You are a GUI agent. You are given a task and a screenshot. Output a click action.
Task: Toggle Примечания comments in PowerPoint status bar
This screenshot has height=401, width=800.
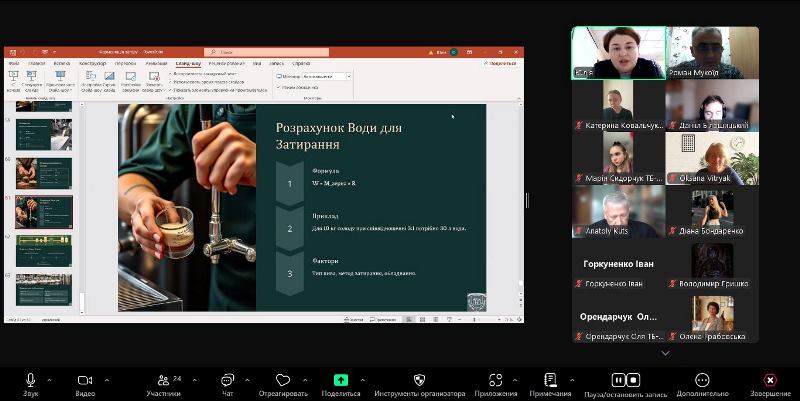tap(383, 319)
